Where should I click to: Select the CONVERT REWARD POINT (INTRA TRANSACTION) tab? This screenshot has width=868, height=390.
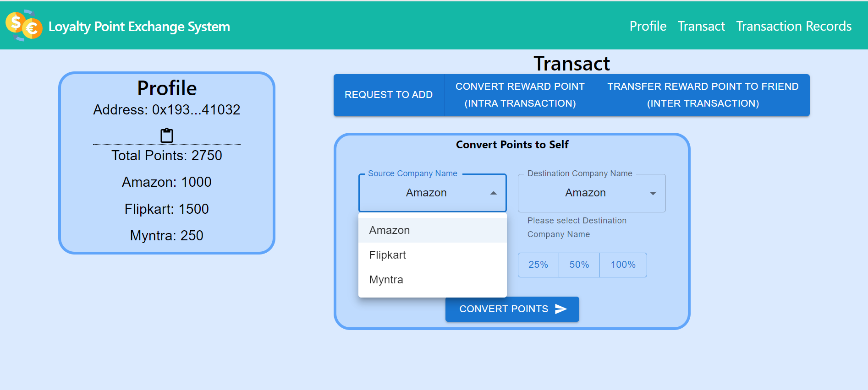[519, 95]
